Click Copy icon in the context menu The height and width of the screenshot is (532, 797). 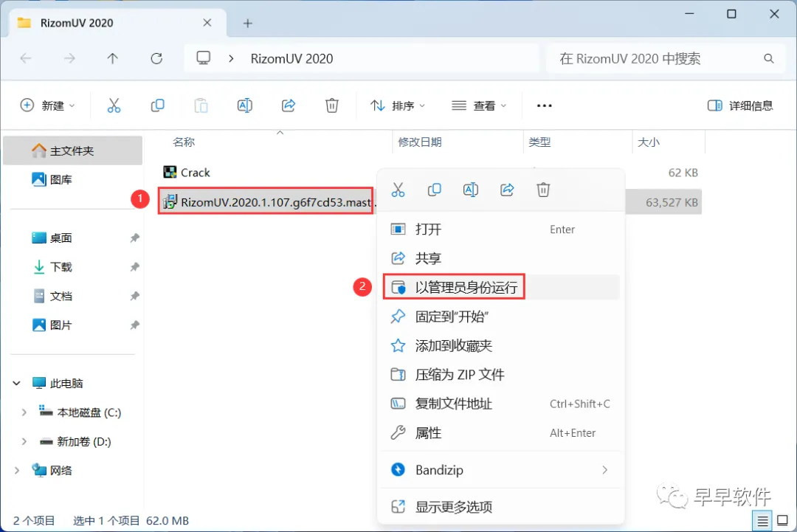(x=434, y=190)
